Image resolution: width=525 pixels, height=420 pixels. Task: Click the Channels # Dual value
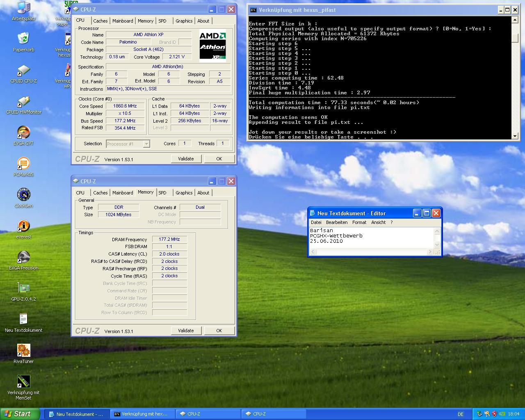coord(200,207)
